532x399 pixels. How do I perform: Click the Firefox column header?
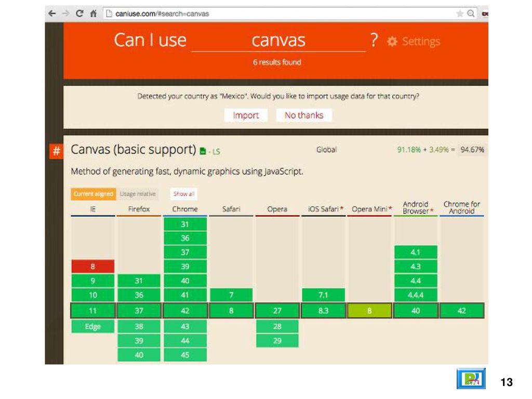click(x=139, y=209)
